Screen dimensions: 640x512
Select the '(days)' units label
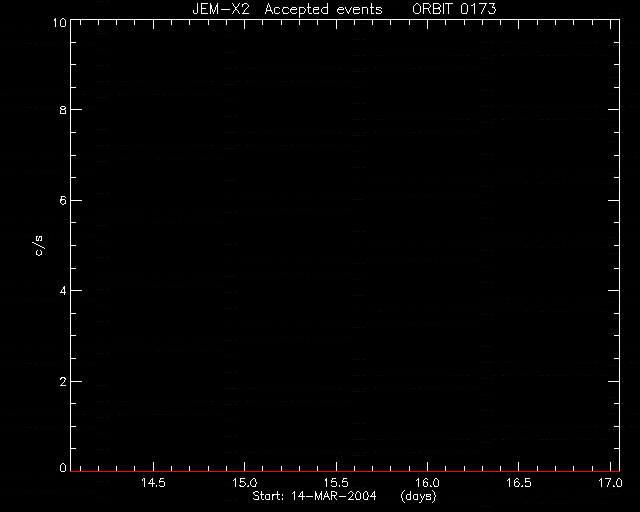[418, 496]
